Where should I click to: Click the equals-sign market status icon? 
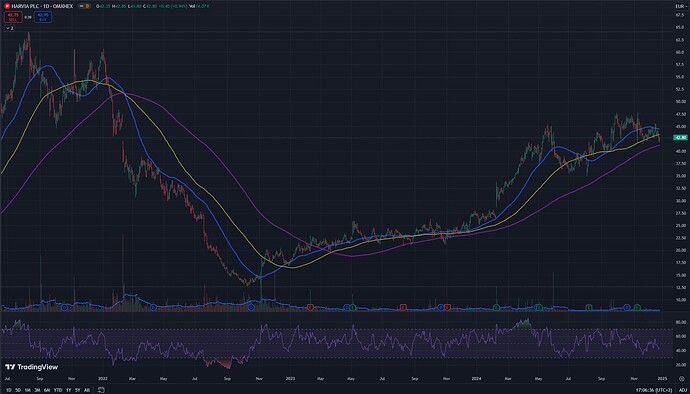pyautogui.click(x=80, y=7)
